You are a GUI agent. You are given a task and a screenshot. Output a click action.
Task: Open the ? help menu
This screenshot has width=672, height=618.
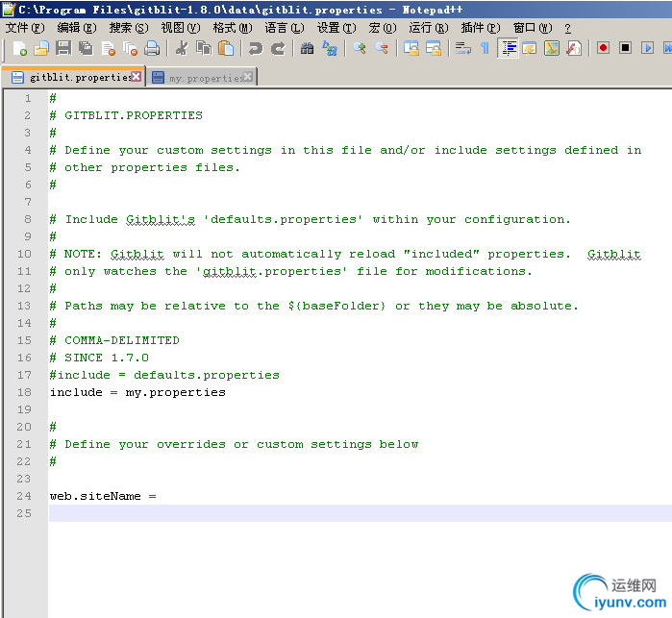tap(568, 28)
